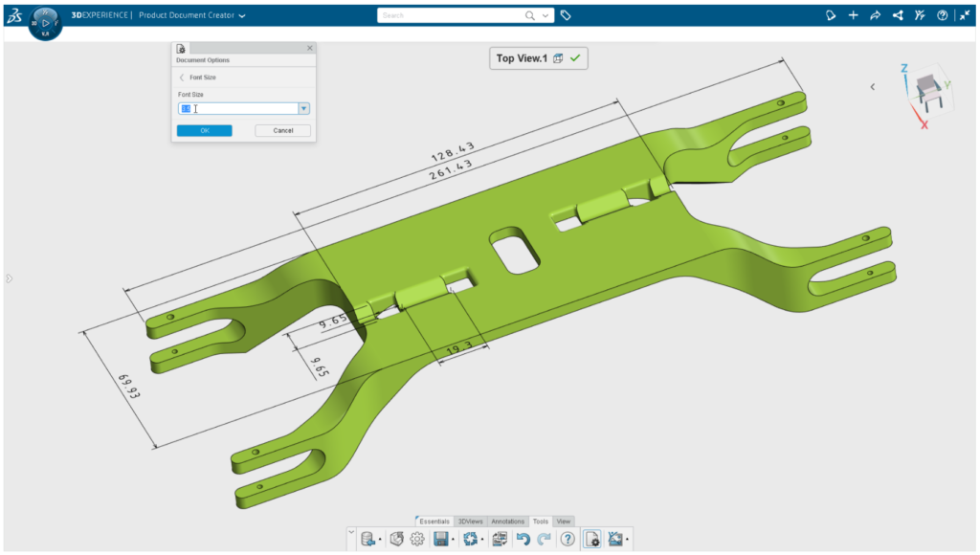This screenshot has height=555, width=980.
Task: Open the save options dropdown arrow
Action: click(x=453, y=539)
